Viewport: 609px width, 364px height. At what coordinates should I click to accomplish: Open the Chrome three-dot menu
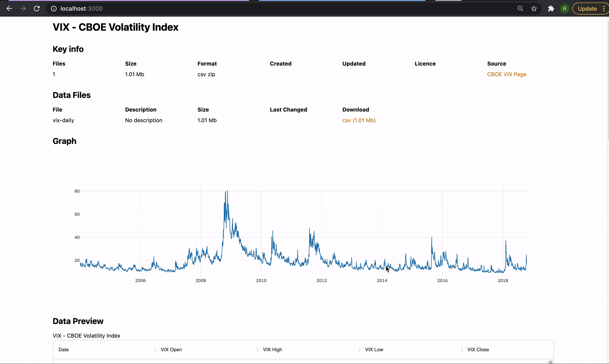(604, 9)
